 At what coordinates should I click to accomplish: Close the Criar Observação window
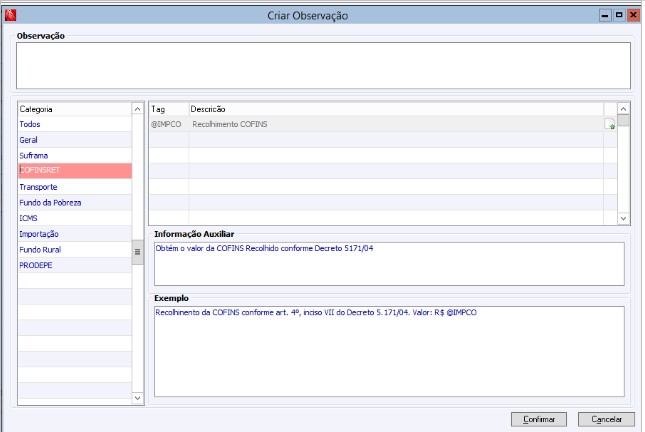633,16
